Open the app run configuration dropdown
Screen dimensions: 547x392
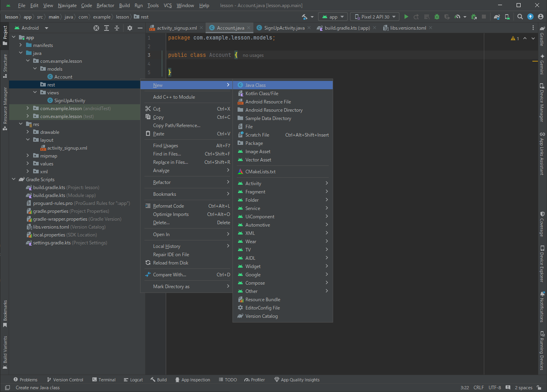click(333, 17)
